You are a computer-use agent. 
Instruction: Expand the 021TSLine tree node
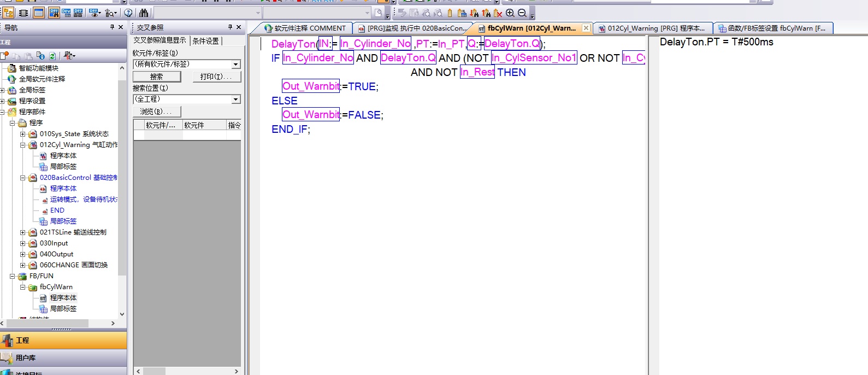(23, 232)
